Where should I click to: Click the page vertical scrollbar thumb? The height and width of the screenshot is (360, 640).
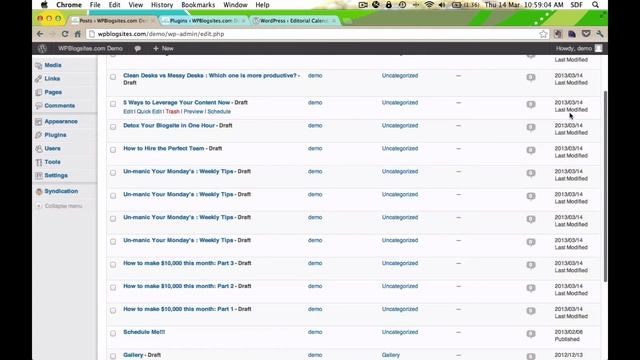(605, 186)
